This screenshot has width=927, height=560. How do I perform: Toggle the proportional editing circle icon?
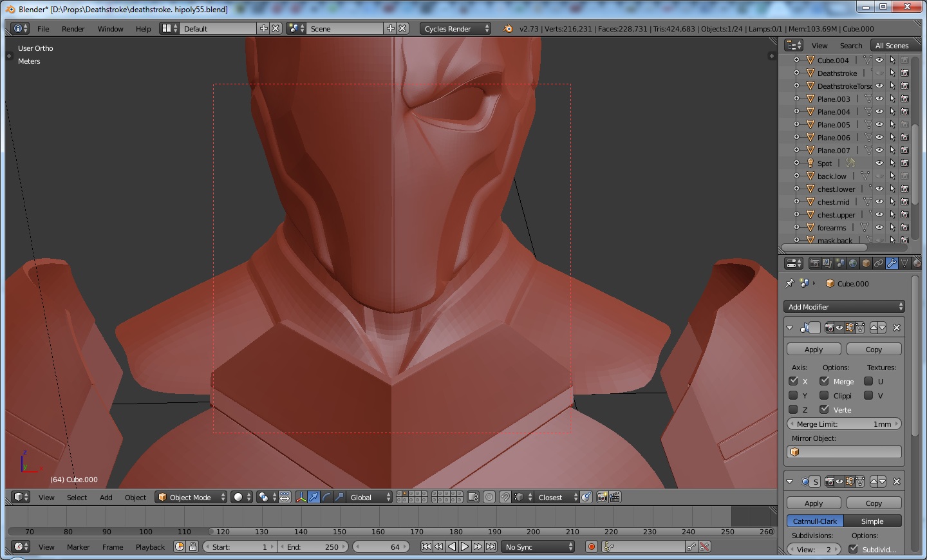(489, 497)
